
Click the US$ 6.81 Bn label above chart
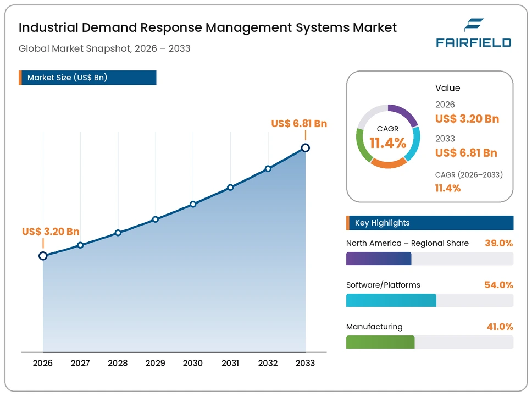point(299,123)
